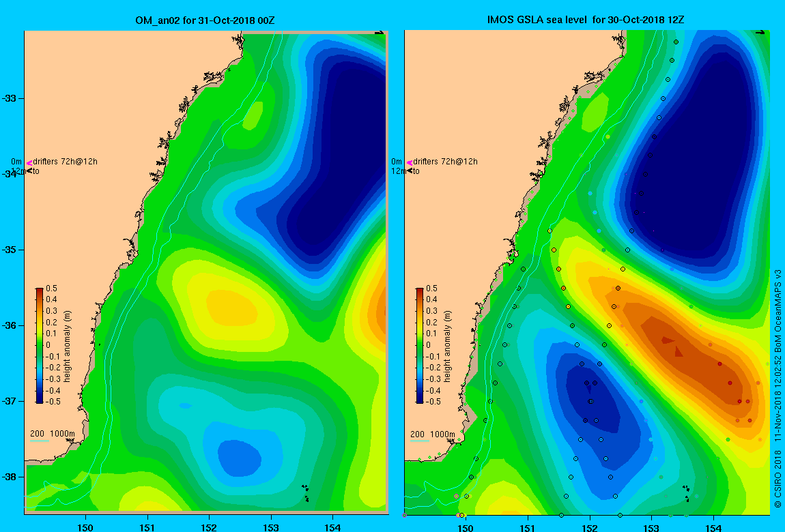Click longitude label 150 under the right map
The image size is (785, 532).
click(x=466, y=527)
